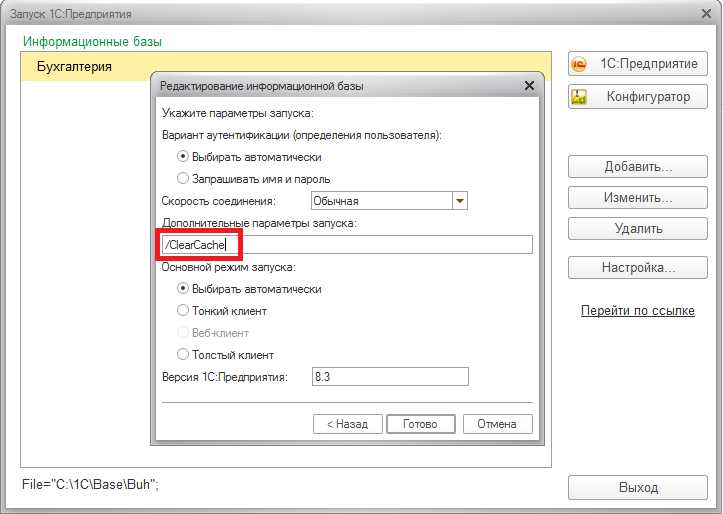Select Запрашивать имя и пароль radio
The height and width of the screenshot is (514, 723).
click(183, 178)
